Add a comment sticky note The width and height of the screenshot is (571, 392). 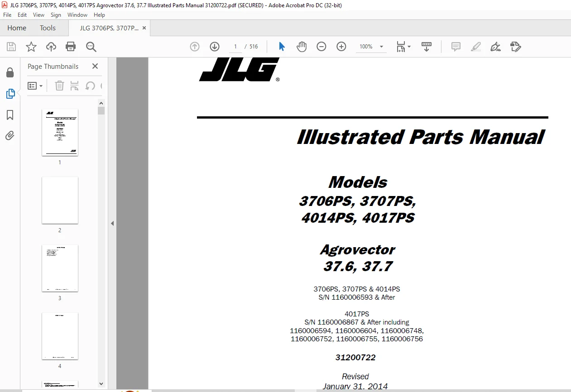point(456,47)
